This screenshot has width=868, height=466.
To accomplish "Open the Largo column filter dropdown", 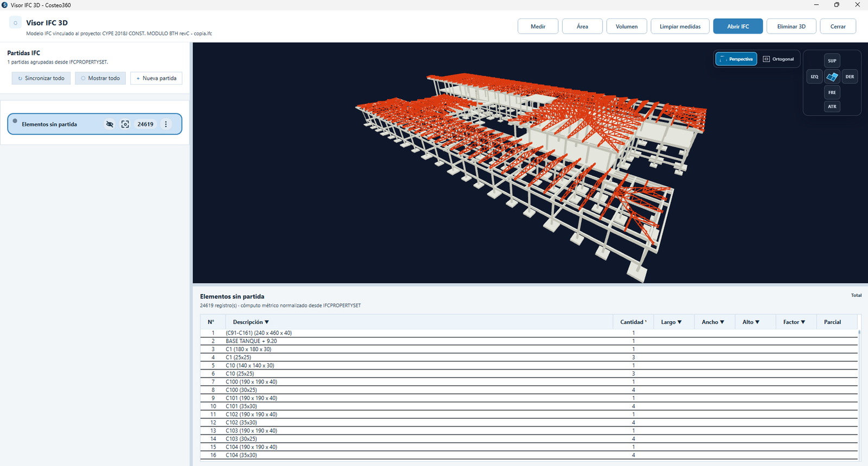I will point(679,322).
